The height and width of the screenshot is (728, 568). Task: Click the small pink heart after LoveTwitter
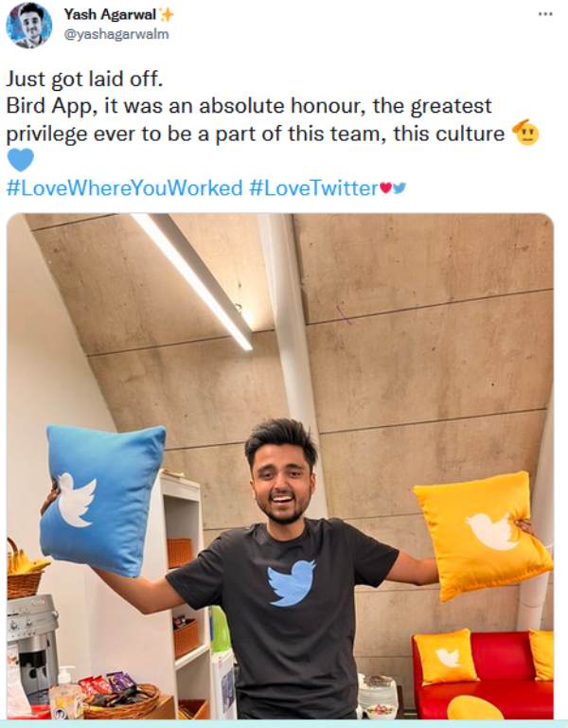coord(385,188)
